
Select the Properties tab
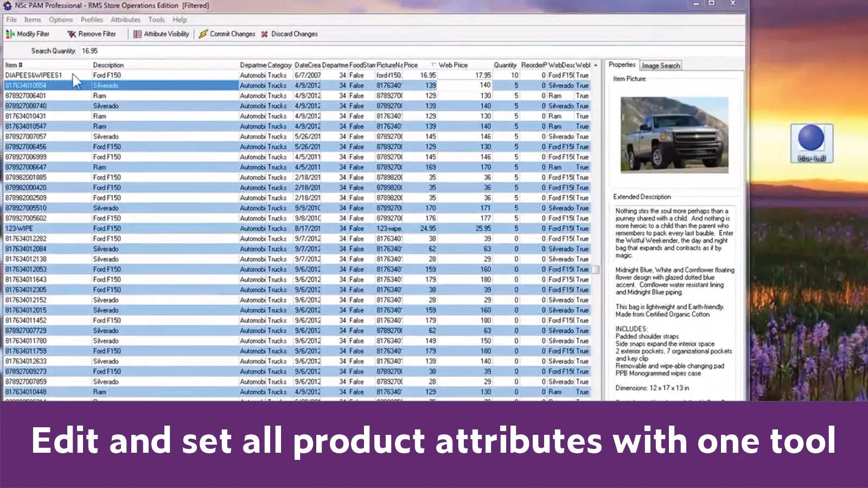(622, 65)
